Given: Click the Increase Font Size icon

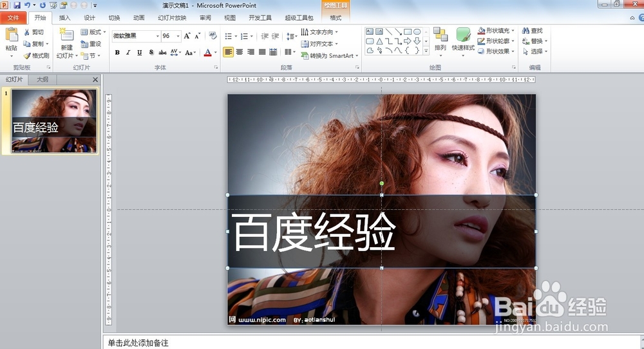Looking at the screenshot, I should click(187, 36).
